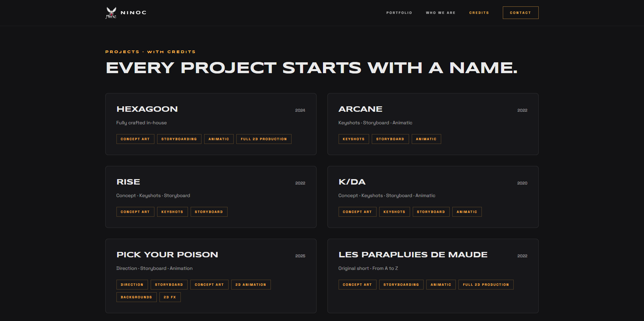
Task: Click Storyboard tag on K/DA card
Action: pyautogui.click(x=431, y=212)
